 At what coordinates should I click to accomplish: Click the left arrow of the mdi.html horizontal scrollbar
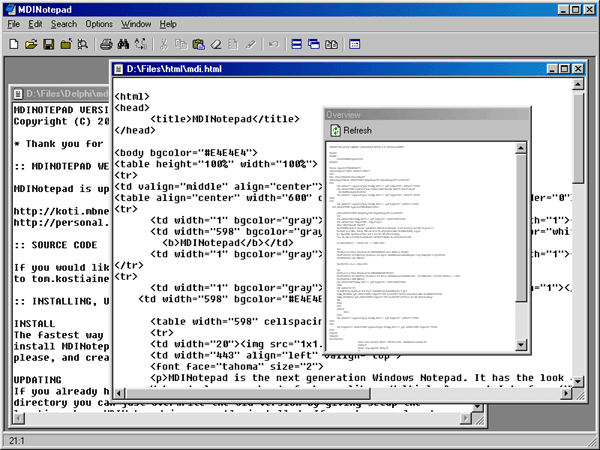119,393
